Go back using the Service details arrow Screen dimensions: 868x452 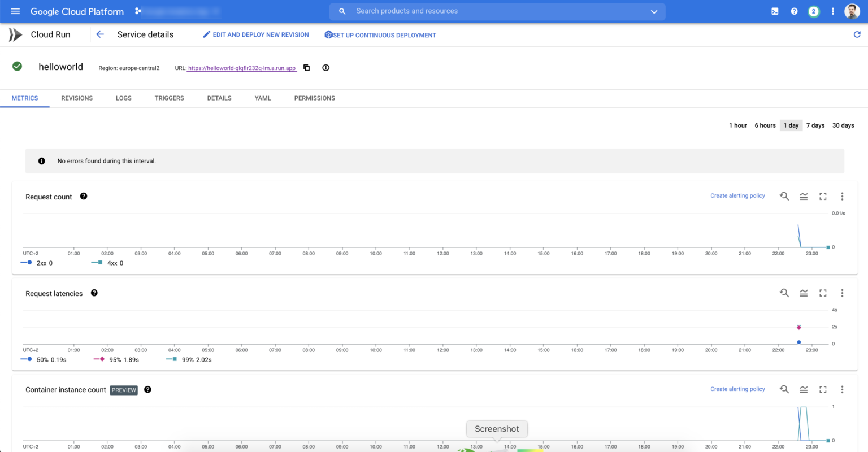[100, 34]
